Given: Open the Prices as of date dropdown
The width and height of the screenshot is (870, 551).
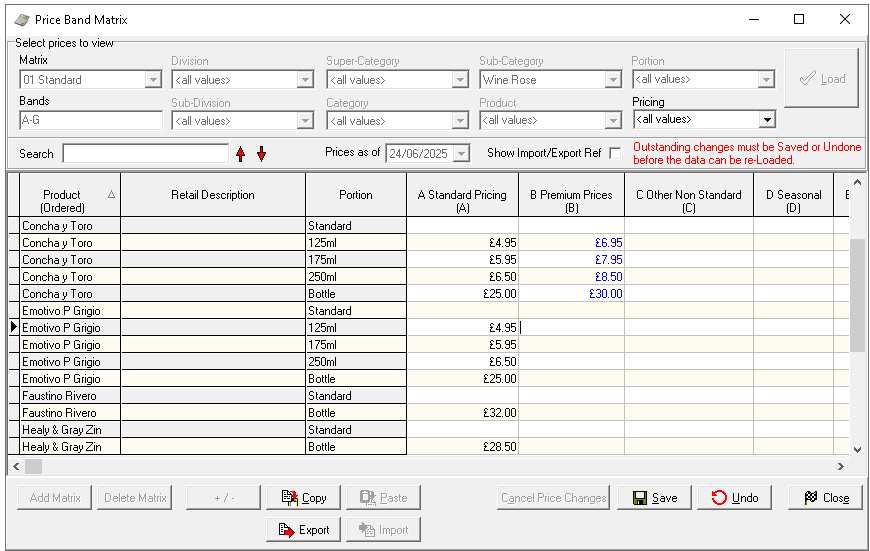Looking at the screenshot, I should [462, 153].
